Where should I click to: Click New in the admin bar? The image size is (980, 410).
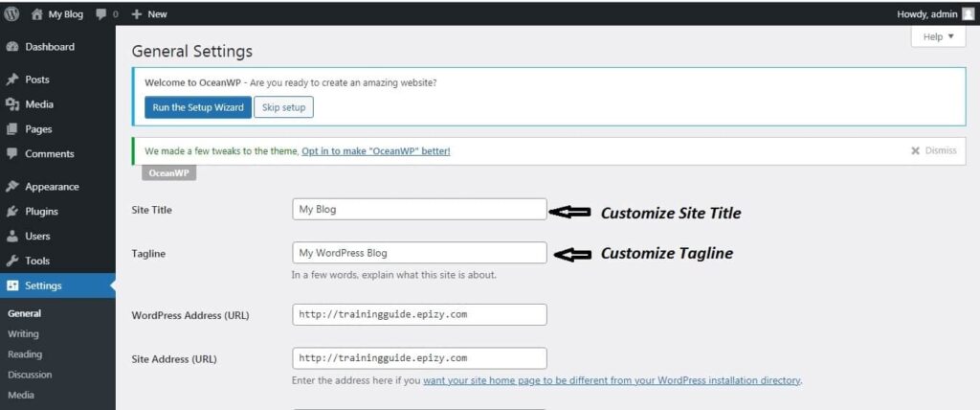pyautogui.click(x=158, y=13)
